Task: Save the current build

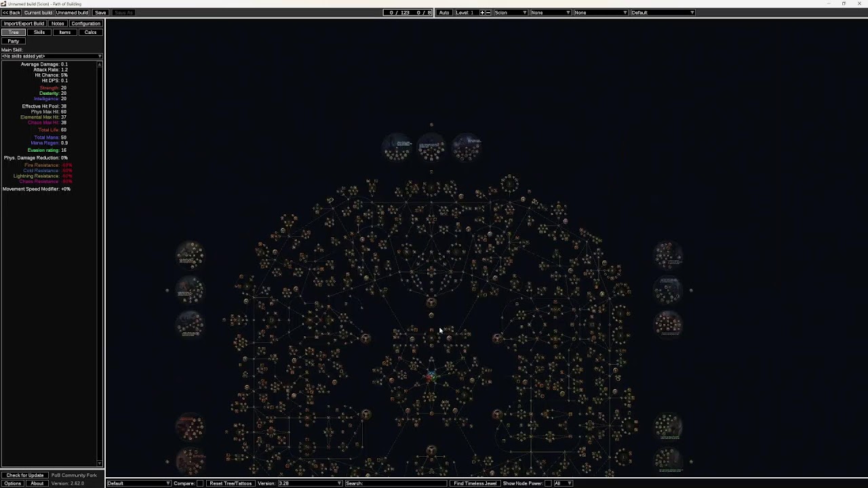Action: (100, 13)
